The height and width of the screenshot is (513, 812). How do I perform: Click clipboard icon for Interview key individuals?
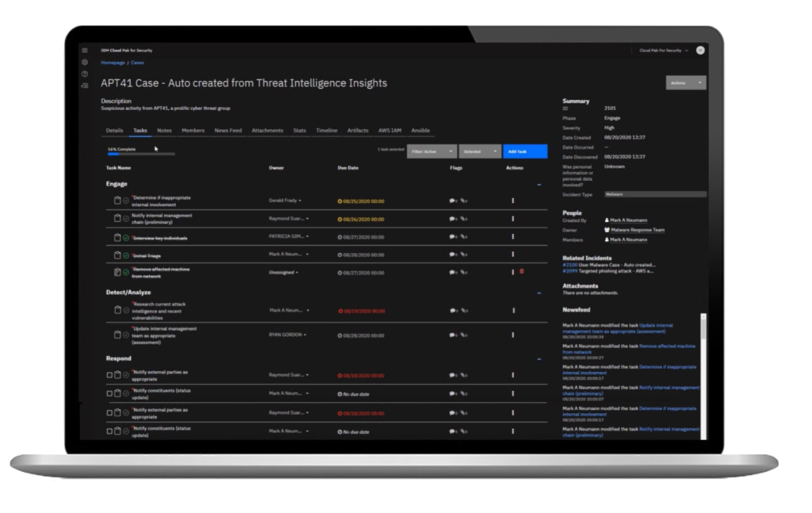[117, 238]
